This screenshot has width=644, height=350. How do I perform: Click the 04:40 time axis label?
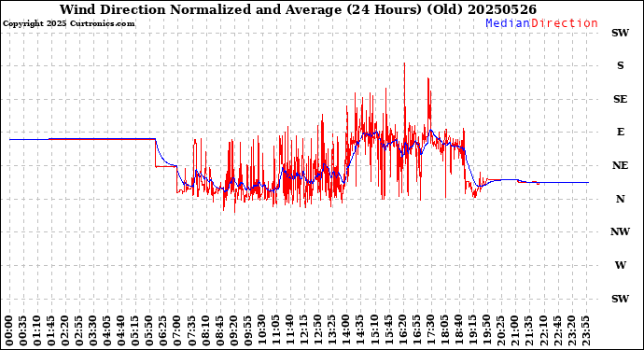click(121, 331)
